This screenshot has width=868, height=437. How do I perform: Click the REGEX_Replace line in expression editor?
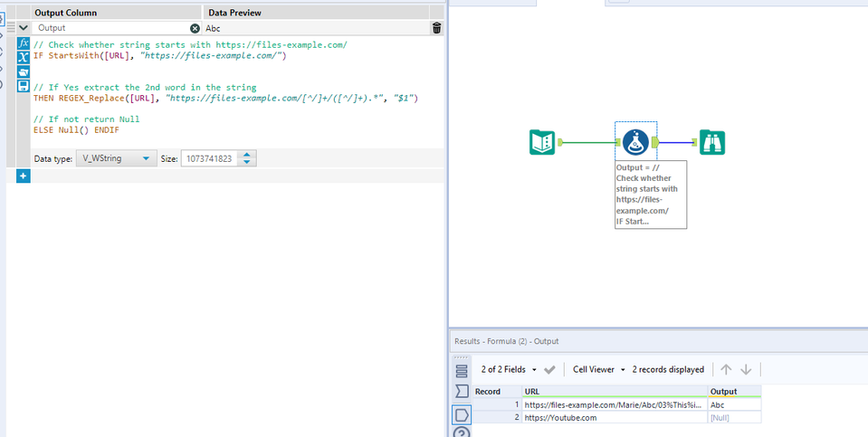pyautogui.click(x=226, y=98)
